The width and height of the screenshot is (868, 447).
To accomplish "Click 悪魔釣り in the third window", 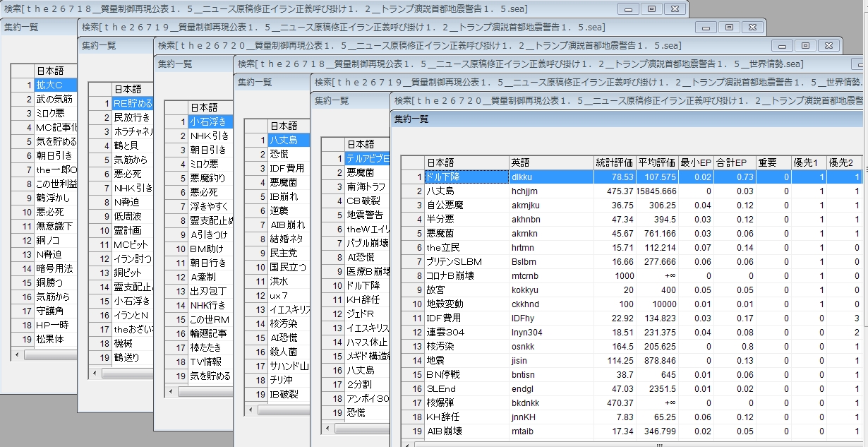I will pos(210,178).
